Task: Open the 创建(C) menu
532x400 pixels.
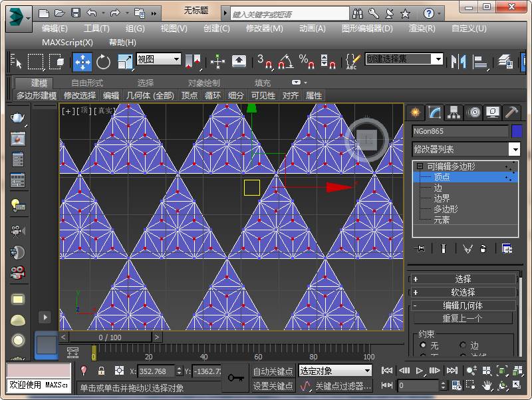Action: coord(217,29)
